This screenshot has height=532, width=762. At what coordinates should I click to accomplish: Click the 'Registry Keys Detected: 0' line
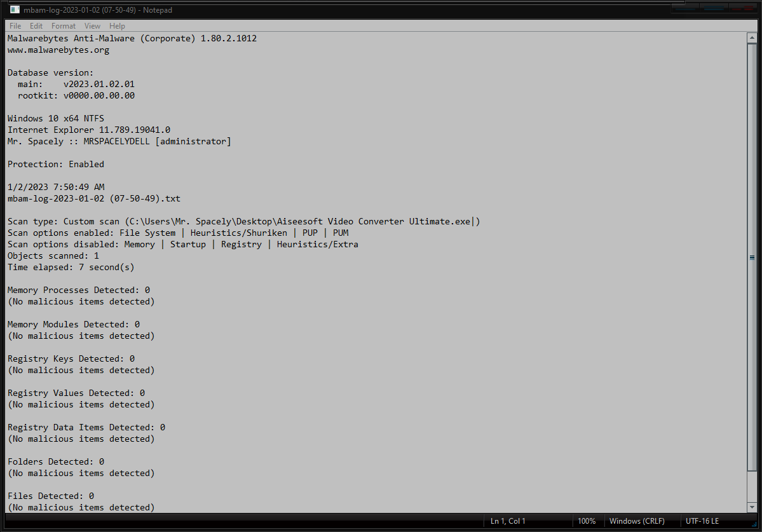(71, 358)
